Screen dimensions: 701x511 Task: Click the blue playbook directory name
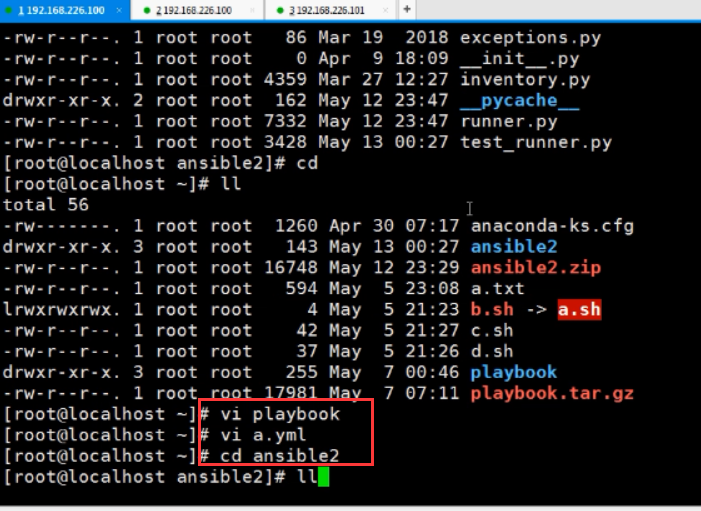[x=514, y=372]
